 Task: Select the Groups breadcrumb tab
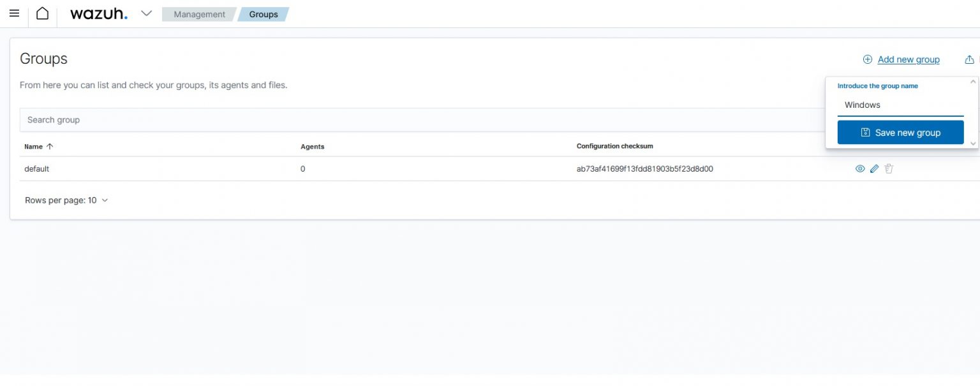pos(264,14)
